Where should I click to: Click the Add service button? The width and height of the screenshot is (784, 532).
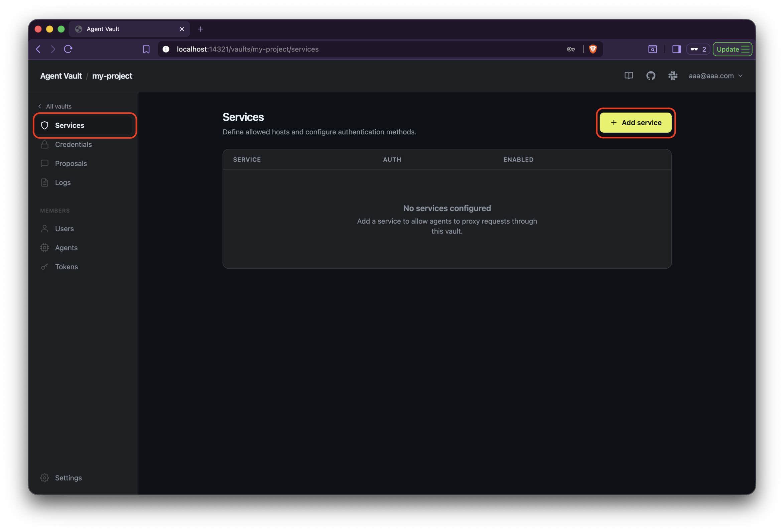[x=635, y=123]
